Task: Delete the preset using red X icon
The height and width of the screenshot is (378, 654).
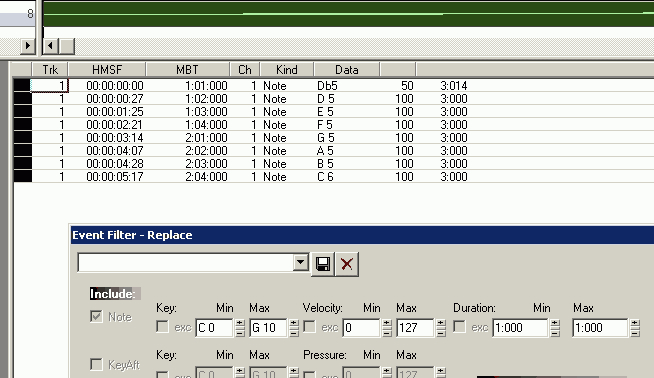Action: [x=347, y=264]
